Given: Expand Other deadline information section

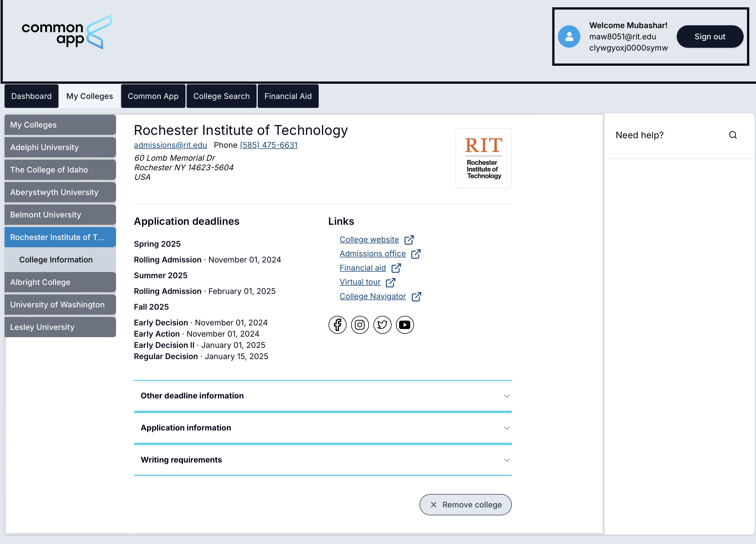Looking at the screenshot, I should point(323,396).
